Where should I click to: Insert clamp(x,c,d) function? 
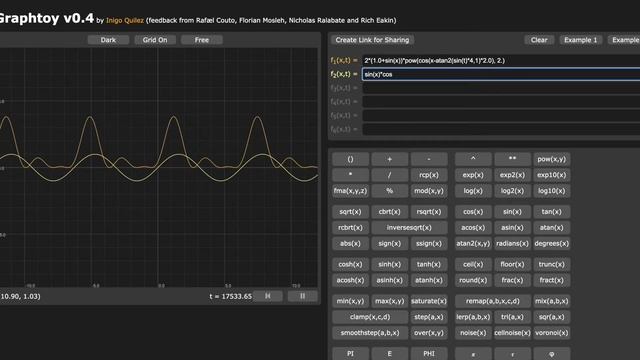[x=370, y=317]
